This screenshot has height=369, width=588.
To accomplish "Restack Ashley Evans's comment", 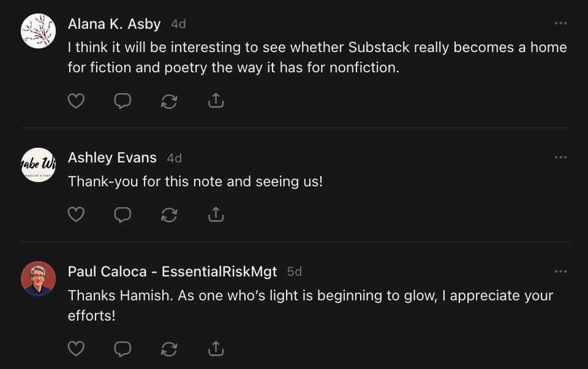I will click(x=169, y=215).
